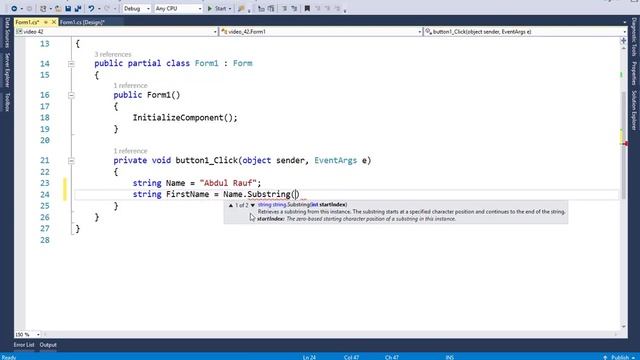Click the bookmark toolbar icon
Image resolution: width=640 pixels, height=360 pixels.
pos(307,8)
